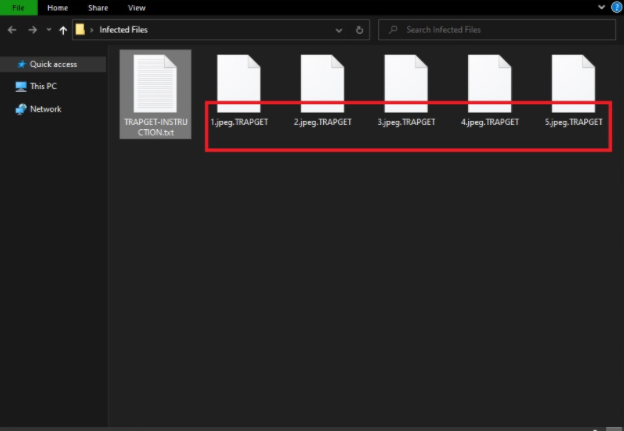
Task: Go up one folder level
Action: point(64,30)
